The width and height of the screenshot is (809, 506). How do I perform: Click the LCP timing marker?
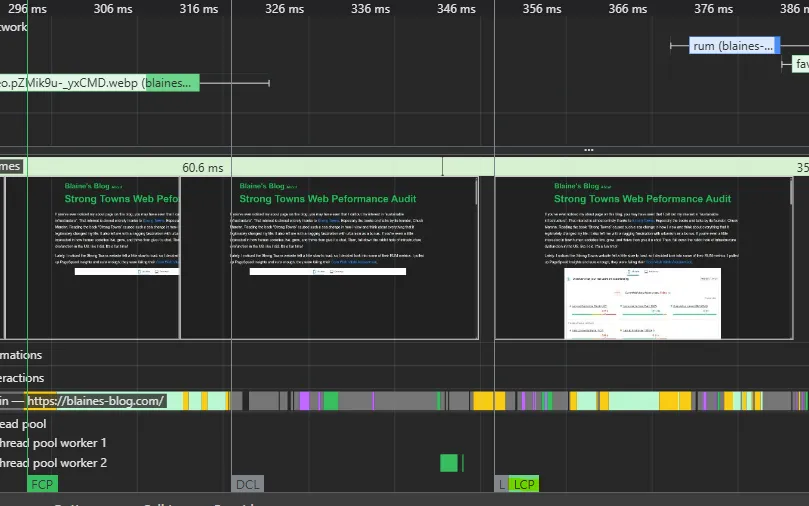524,484
